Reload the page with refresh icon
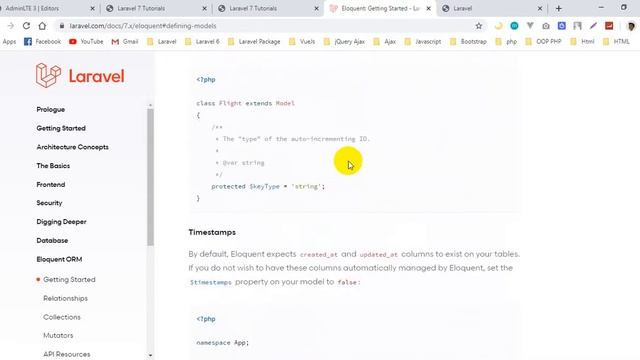 pos(26,26)
